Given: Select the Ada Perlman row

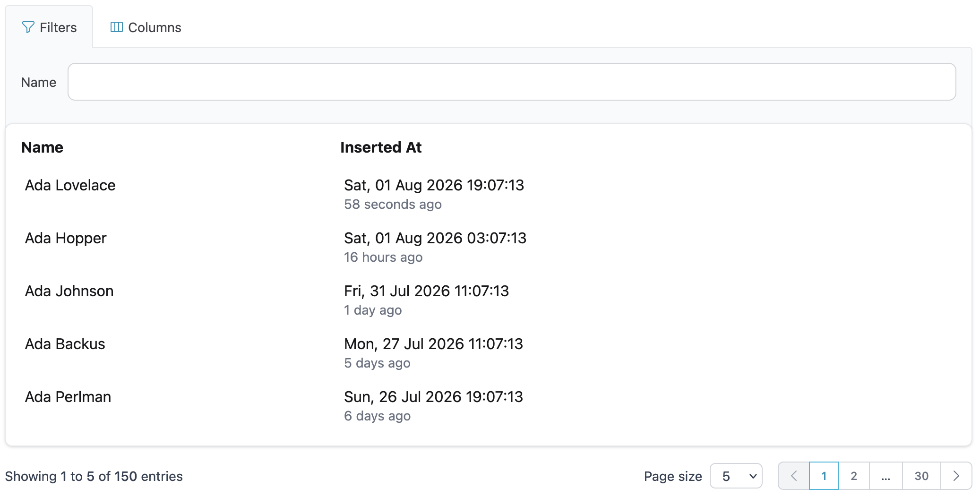Looking at the screenshot, I should pos(489,406).
